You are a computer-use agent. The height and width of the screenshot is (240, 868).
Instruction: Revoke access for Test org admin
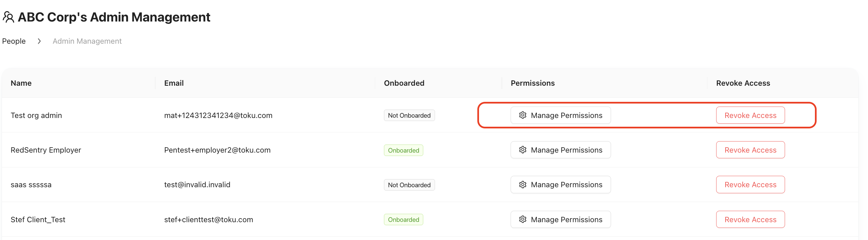[x=750, y=115]
